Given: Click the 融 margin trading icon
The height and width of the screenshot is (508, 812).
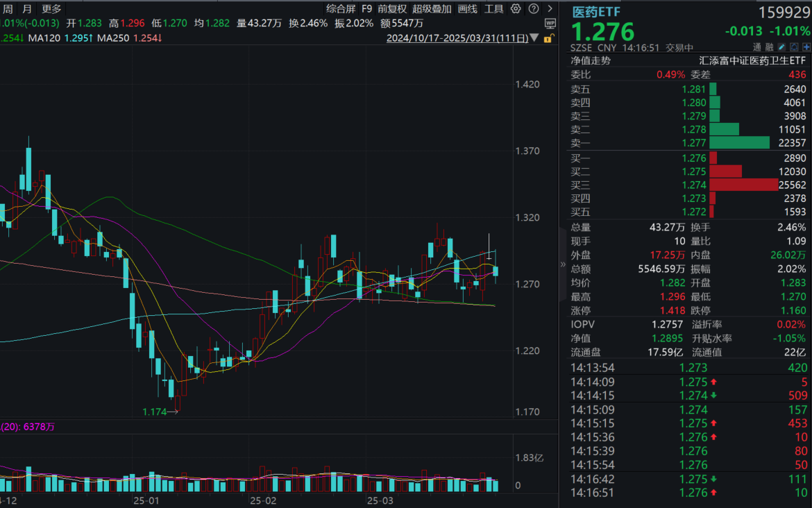Looking at the screenshot, I should [770, 46].
